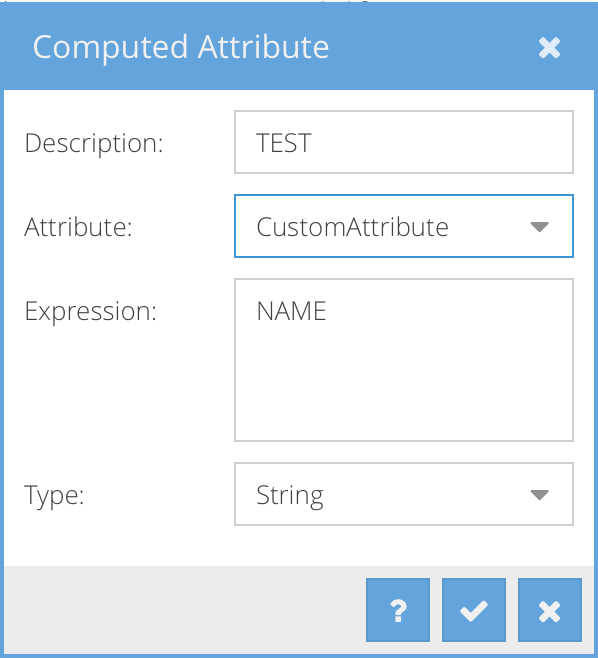The image size is (598, 658).
Task: Click the Attribute label
Action: (78, 227)
